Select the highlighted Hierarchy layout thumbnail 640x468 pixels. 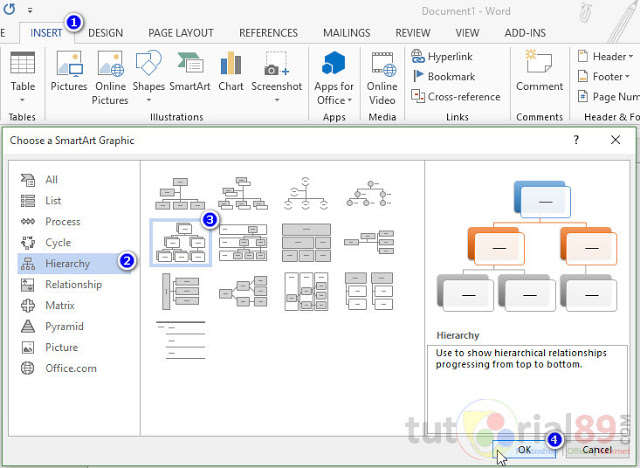click(x=180, y=242)
